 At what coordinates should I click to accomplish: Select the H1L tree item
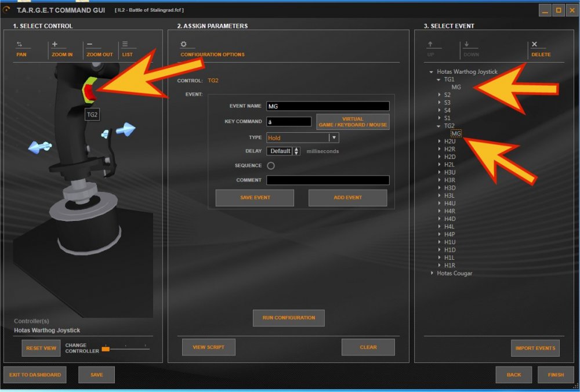[x=449, y=258]
